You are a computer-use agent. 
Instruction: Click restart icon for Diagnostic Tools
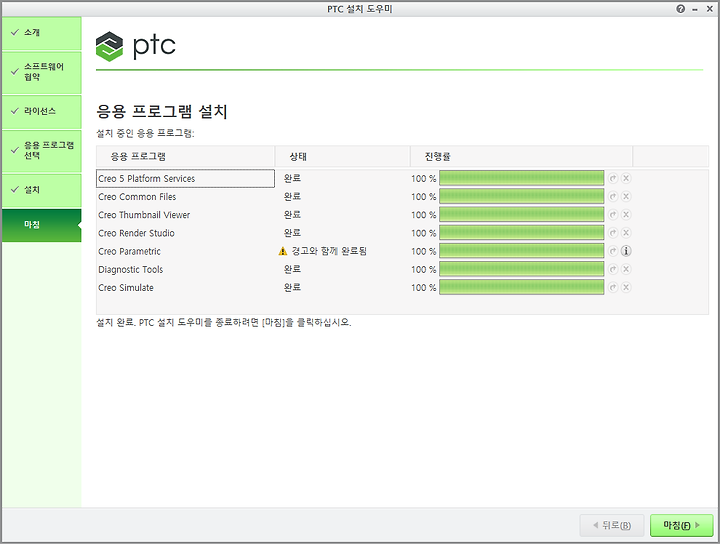pyautogui.click(x=613, y=269)
